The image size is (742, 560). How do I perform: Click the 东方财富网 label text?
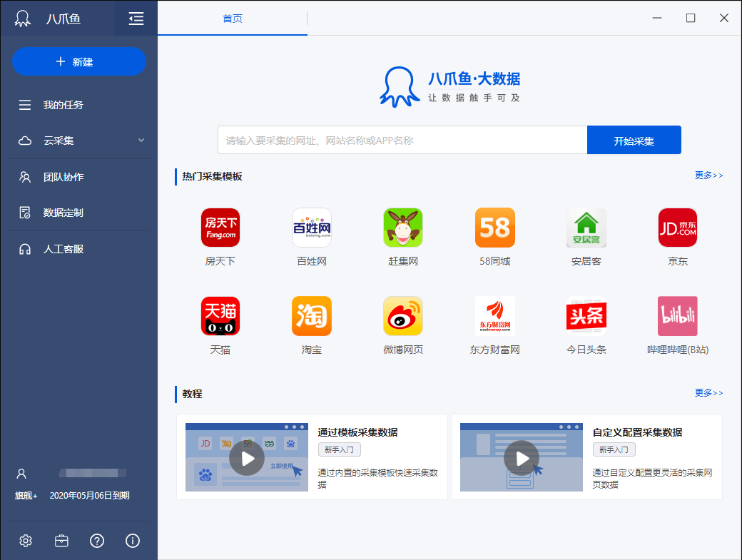tap(494, 350)
